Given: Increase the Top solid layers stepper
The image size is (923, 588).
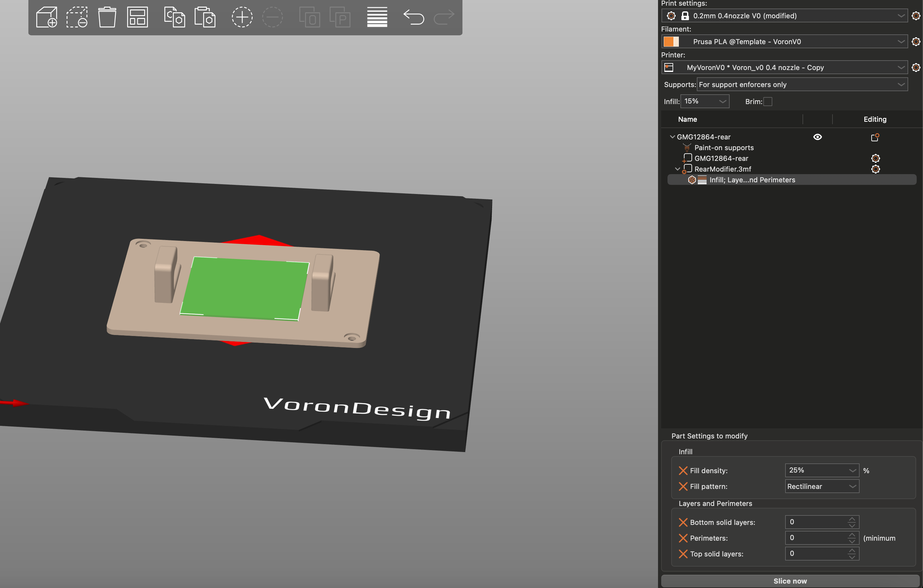Looking at the screenshot, I should point(852,550).
